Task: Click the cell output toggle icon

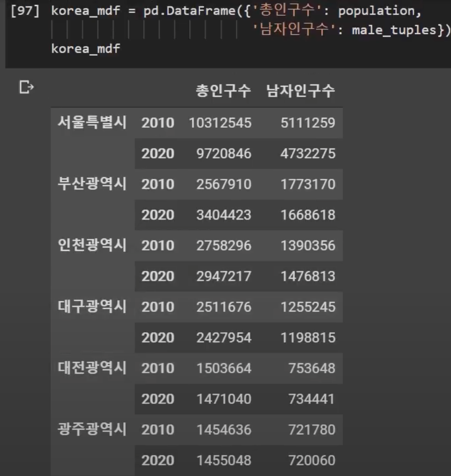Action: pyautogui.click(x=27, y=87)
